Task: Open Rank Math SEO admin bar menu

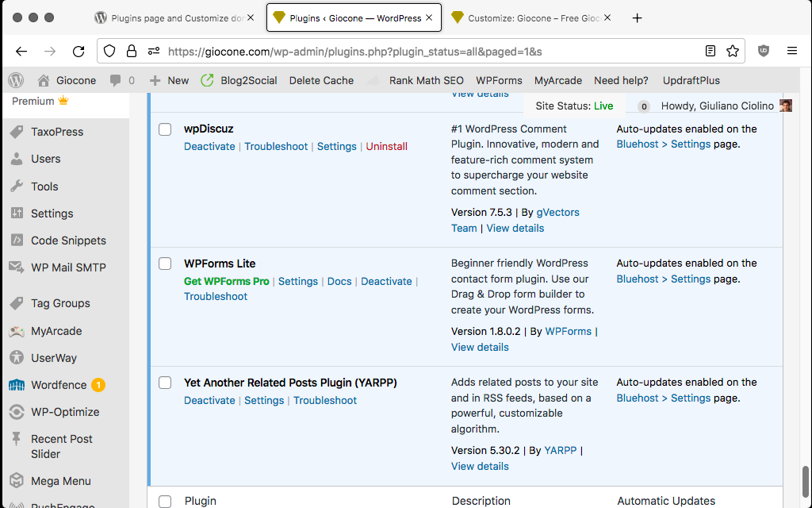Action: click(426, 80)
